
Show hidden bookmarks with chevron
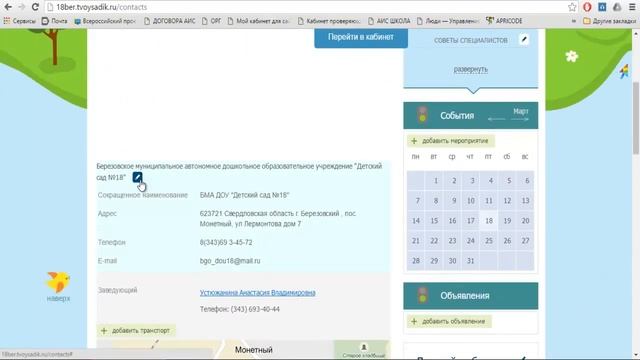tap(573, 21)
